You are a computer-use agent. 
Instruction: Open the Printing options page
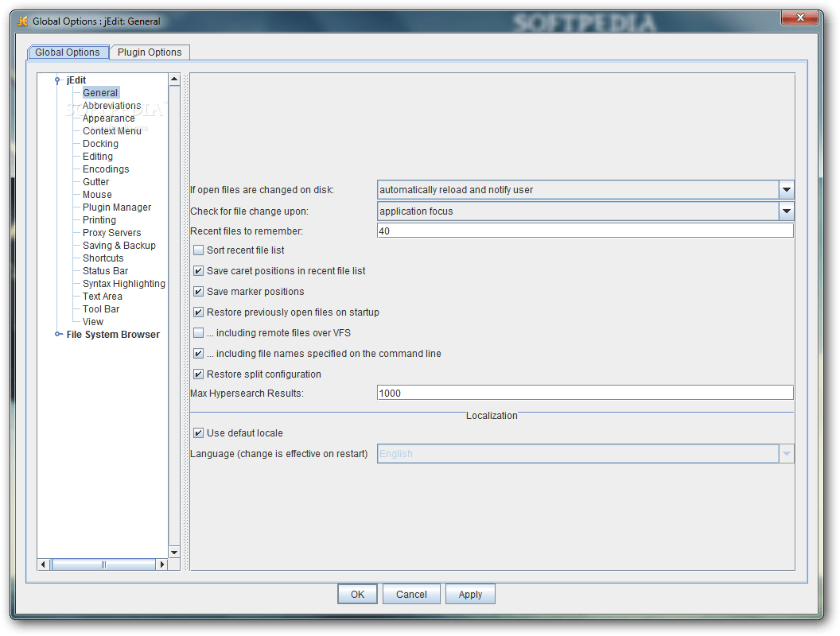(x=99, y=220)
